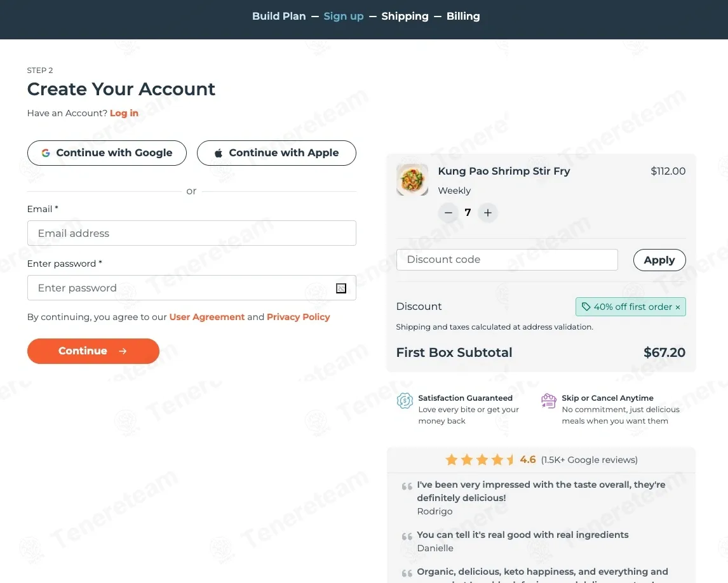The image size is (728, 583).
Task: Click the Google logo icon
Action: point(46,153)
